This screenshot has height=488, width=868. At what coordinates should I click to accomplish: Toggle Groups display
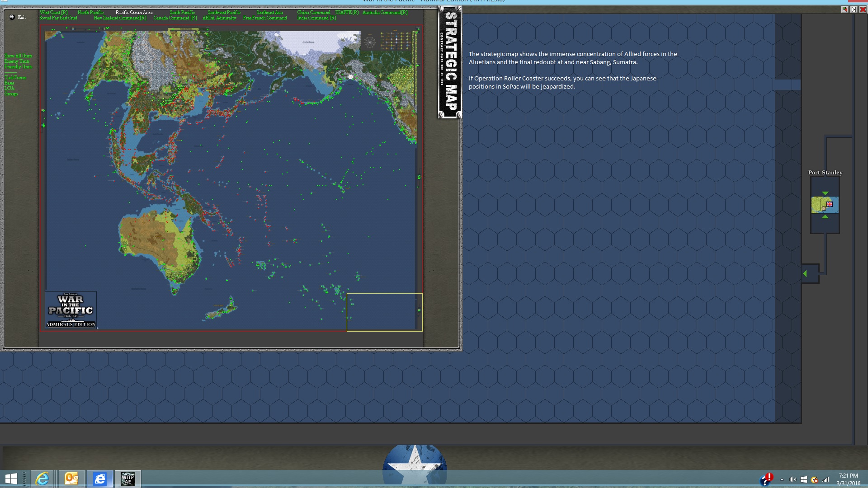(11, 94)
